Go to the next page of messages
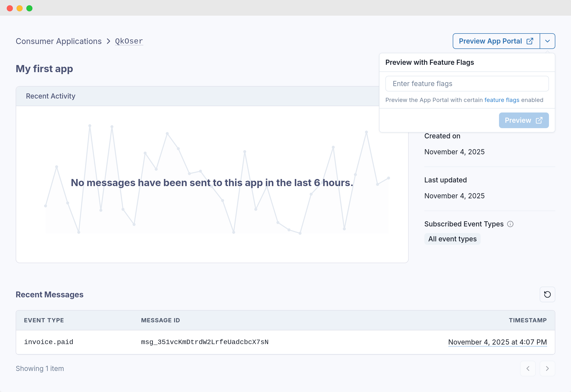 point(547,369)
